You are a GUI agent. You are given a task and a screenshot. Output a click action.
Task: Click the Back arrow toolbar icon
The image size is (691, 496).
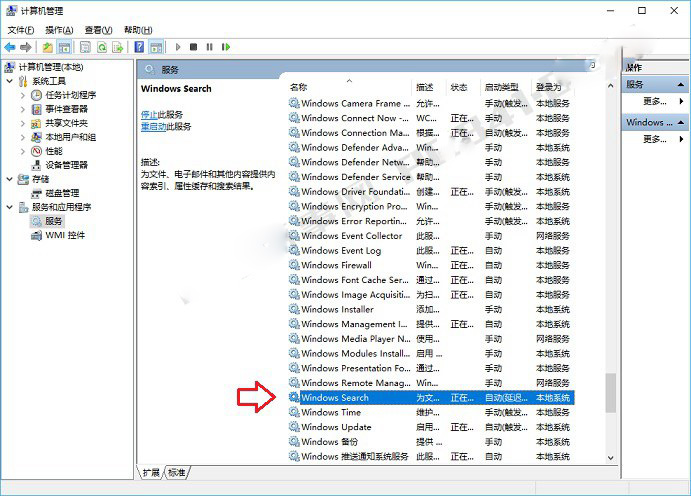(10, 47)
